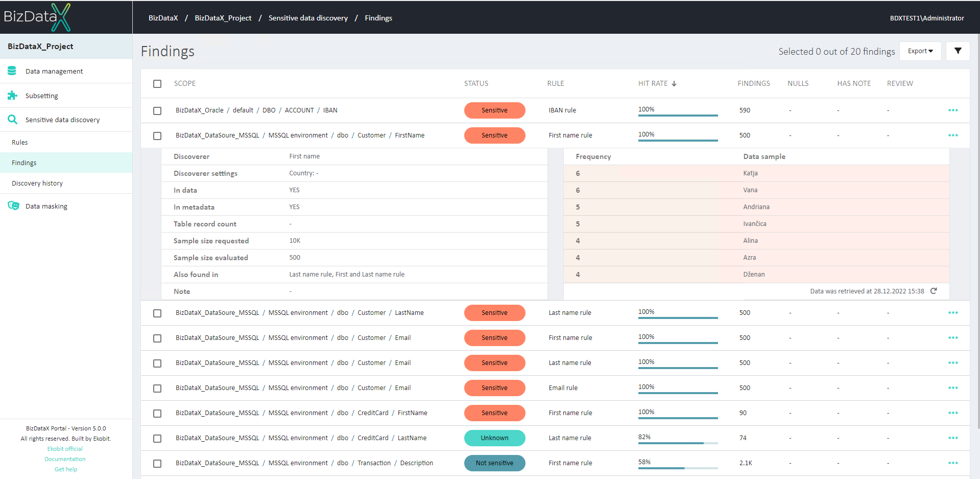The height and width of the screenshot is (479, 980).
Task: Sort by the RULE column header
Action: click(556, 84)
